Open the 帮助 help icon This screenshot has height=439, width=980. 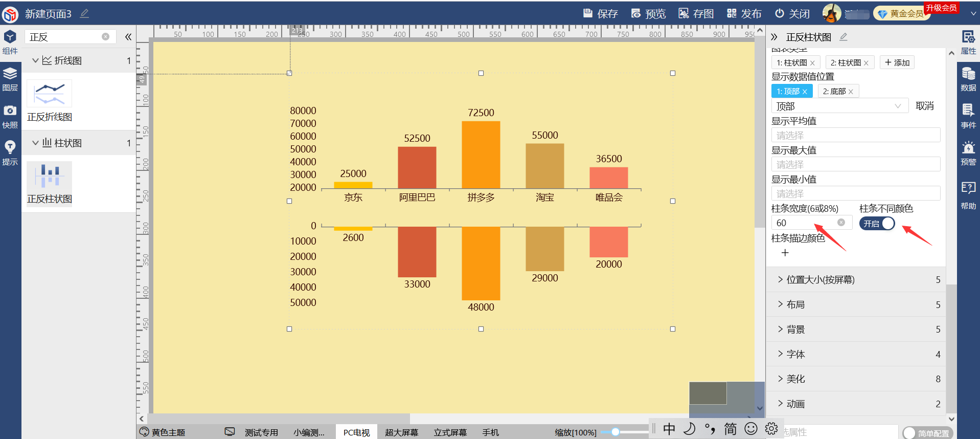(968, 196)
